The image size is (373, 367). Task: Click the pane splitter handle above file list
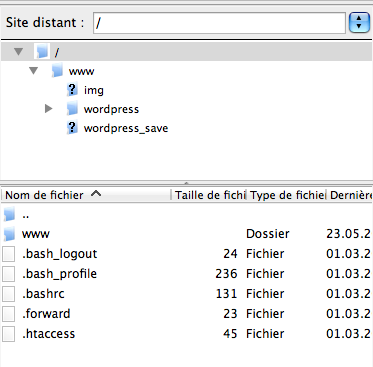point(187,183)
